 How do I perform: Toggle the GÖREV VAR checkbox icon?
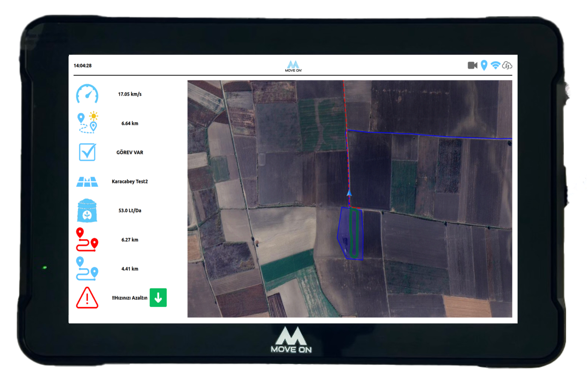click(87, 152)
